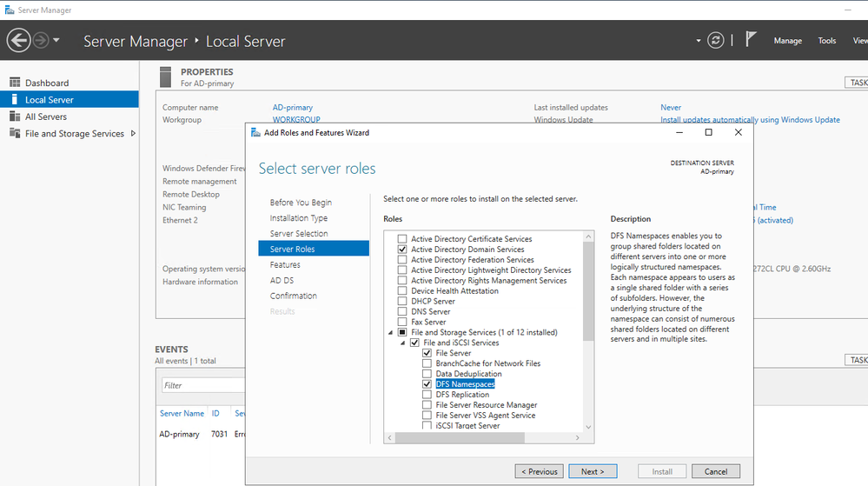Click the Add Roles wizard title icon

click(x=255, y=132)
